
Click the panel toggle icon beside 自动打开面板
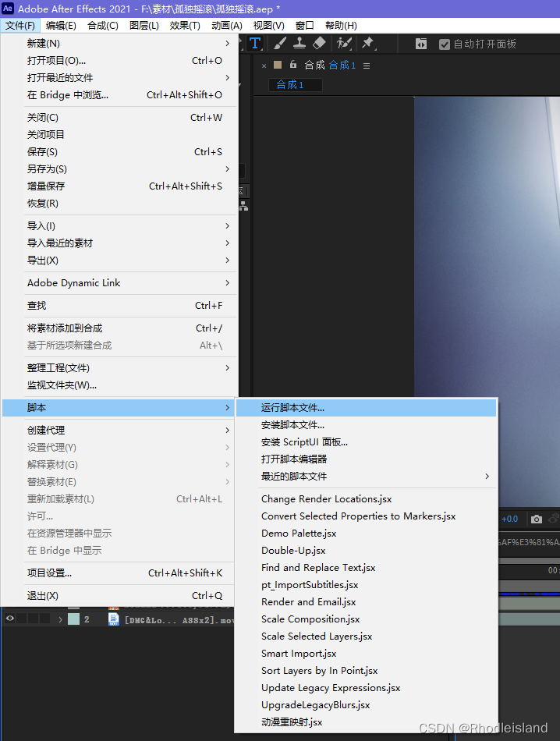(420, 44)
